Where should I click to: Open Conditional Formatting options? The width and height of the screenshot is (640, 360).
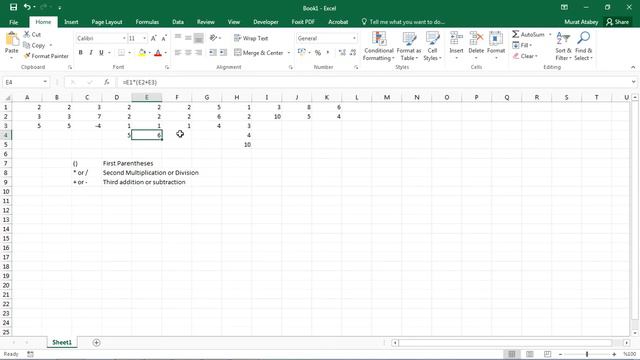click(x=379, y=46)
